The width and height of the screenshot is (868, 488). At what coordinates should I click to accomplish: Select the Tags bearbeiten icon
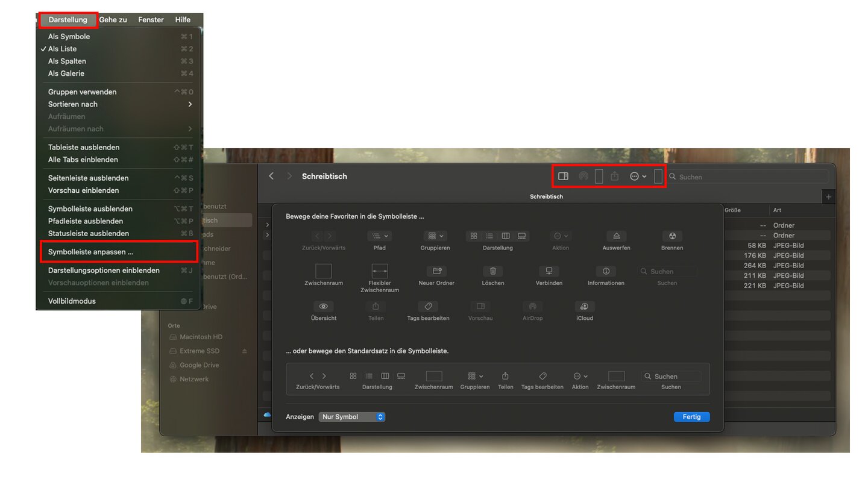click(428, 307)
